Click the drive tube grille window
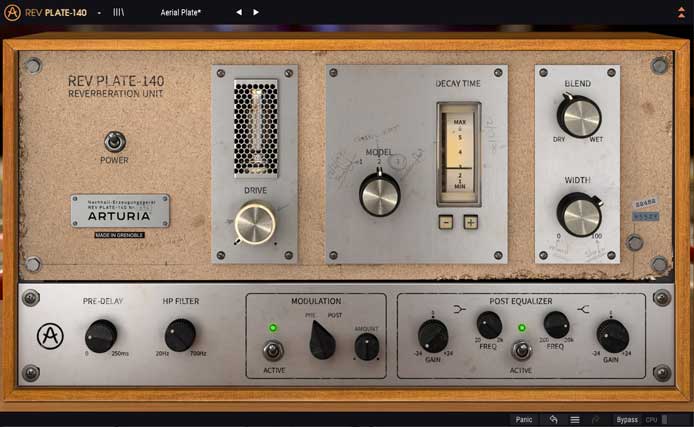 [x=256, y=128]
